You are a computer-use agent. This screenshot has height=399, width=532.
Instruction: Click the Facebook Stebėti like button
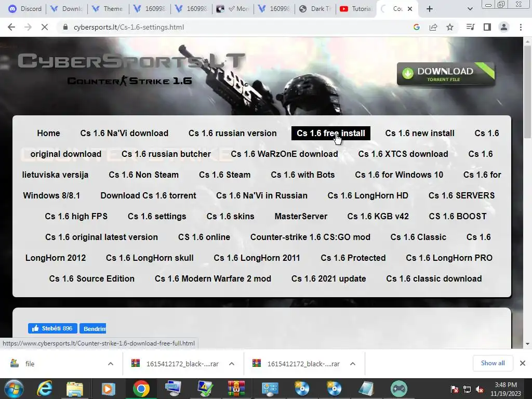52,328
